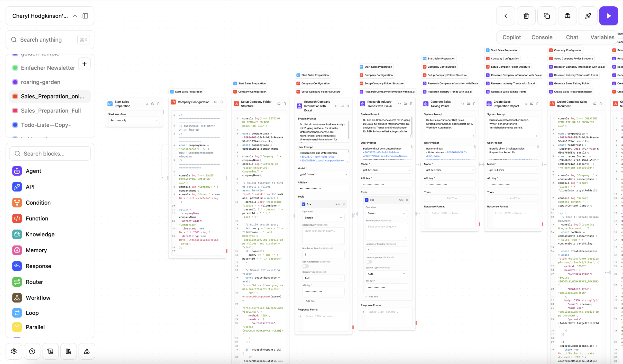This screenshot has height=364, width=623.
Task: Toggle Use Autoprompt in Research Company block
Action: pos(306,266)
